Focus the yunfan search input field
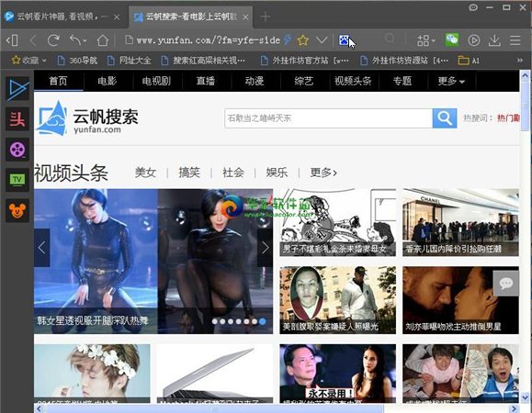The image size is (532, 413). pos(328,118)
